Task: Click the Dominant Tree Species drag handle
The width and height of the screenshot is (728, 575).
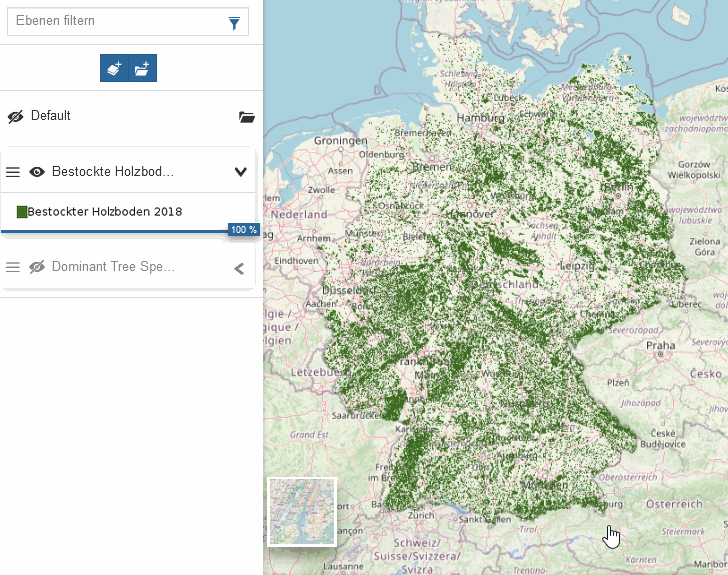Action: 13,267
